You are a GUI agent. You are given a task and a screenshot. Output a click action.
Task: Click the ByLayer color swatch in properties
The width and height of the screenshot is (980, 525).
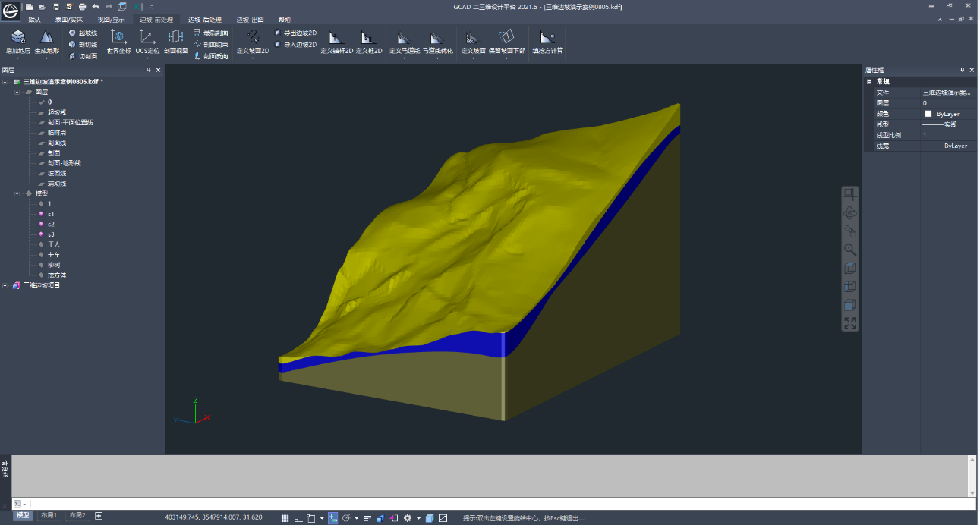coord(928,114)
